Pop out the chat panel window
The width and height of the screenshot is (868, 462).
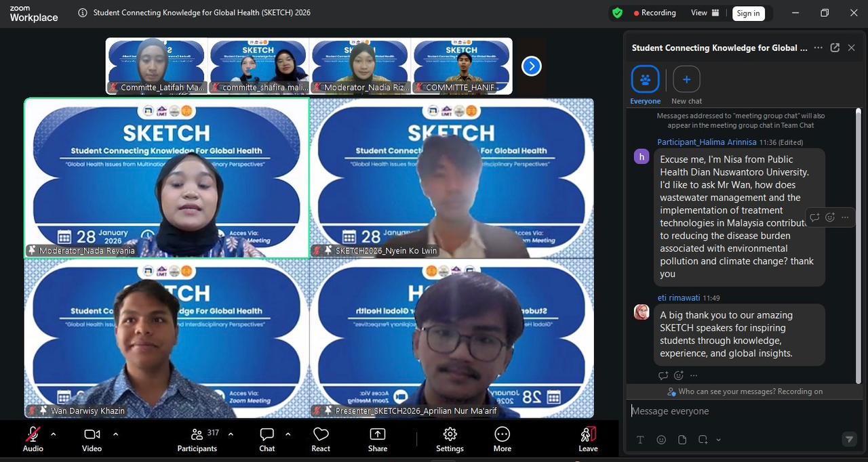coord(835,47)
